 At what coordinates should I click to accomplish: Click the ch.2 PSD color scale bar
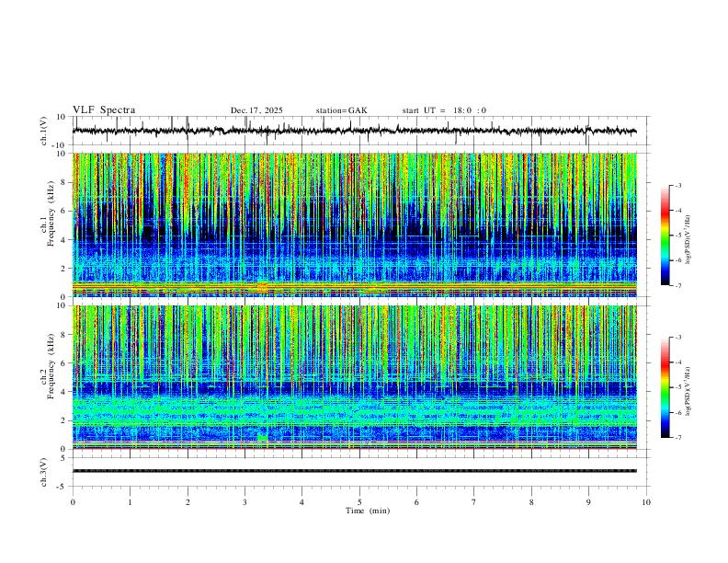[665, 387]
